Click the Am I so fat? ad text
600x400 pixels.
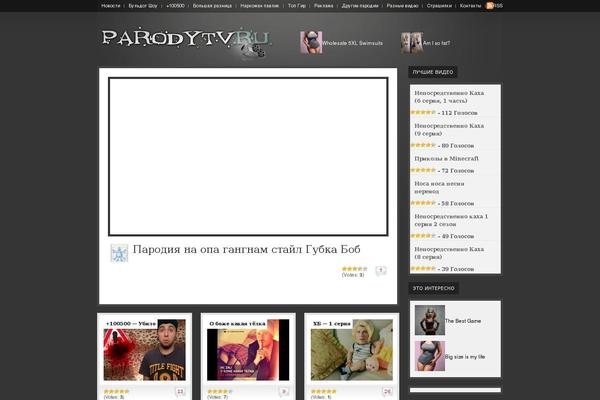coord(436,43)
